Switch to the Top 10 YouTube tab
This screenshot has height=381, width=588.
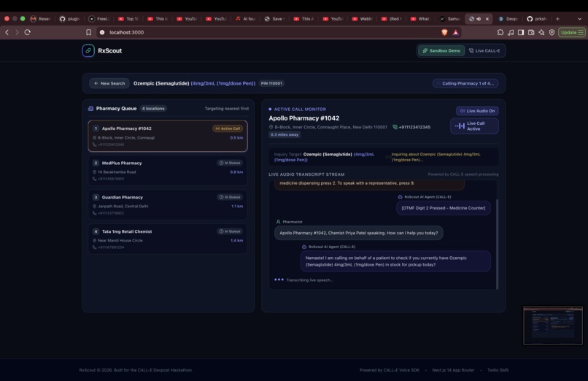click(x=128, y=19)
